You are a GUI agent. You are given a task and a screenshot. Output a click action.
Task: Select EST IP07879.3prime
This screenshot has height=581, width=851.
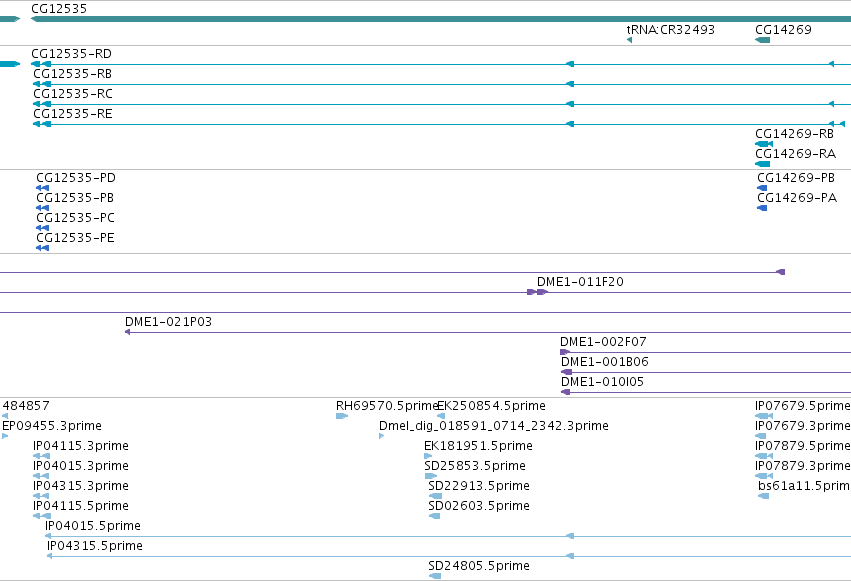[803, 467]
